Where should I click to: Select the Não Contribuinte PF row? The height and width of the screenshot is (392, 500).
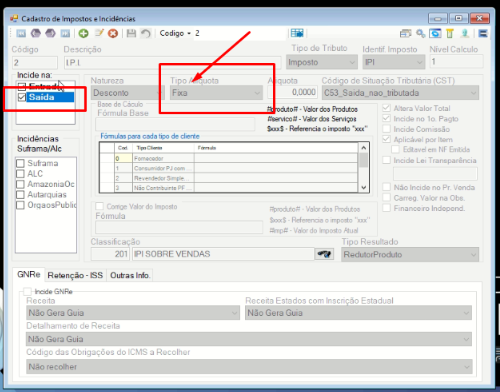(229, 188)
